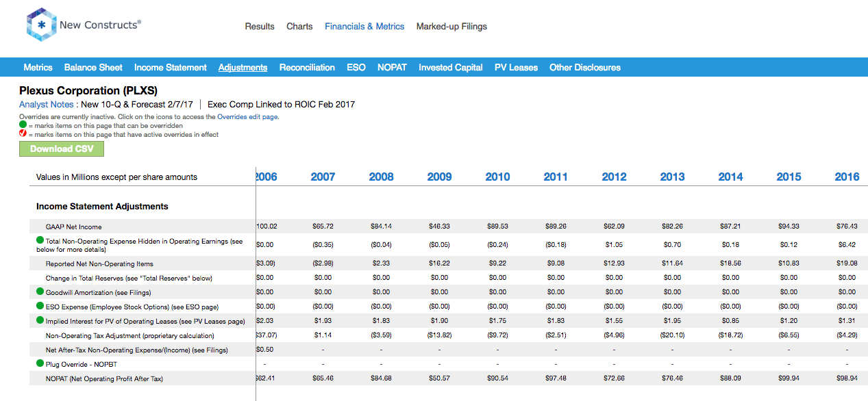Click Non-Operating Tax Adjustment row label

(x=129, y=335)
